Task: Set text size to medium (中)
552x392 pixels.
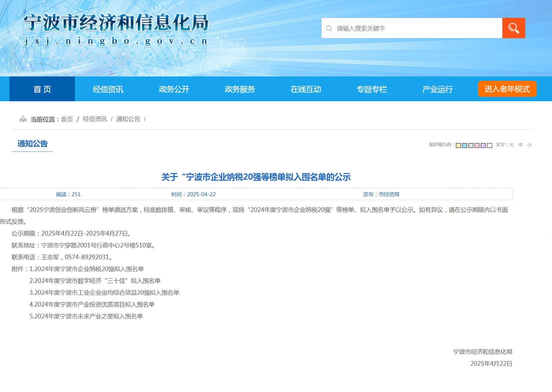Action: pos(520,145)
